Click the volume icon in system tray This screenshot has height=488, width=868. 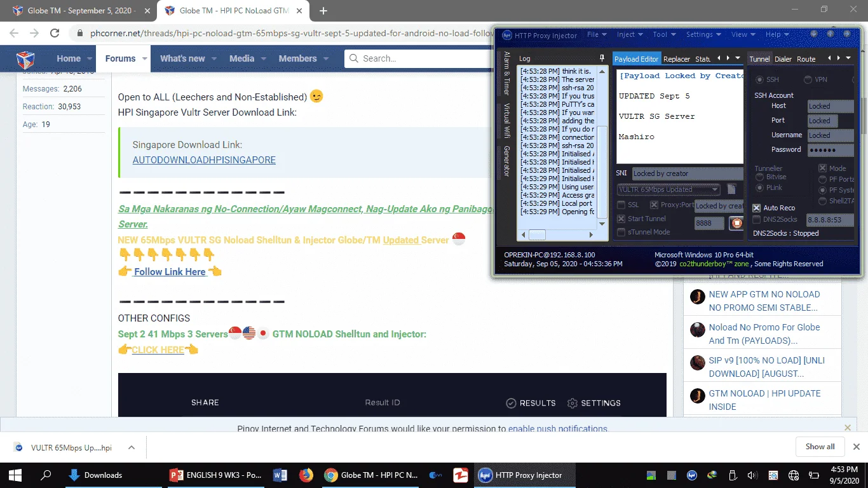(x=752, y=475)
